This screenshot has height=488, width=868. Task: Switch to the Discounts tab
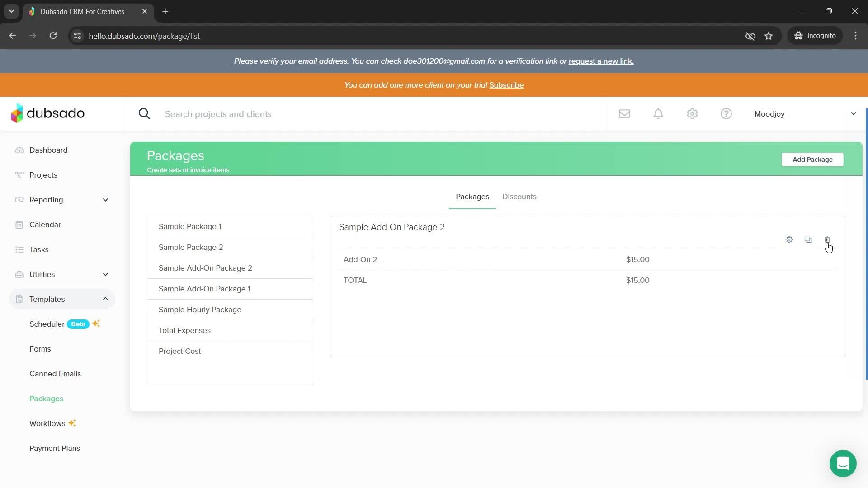pyautogui.click(x=519, y=197)
